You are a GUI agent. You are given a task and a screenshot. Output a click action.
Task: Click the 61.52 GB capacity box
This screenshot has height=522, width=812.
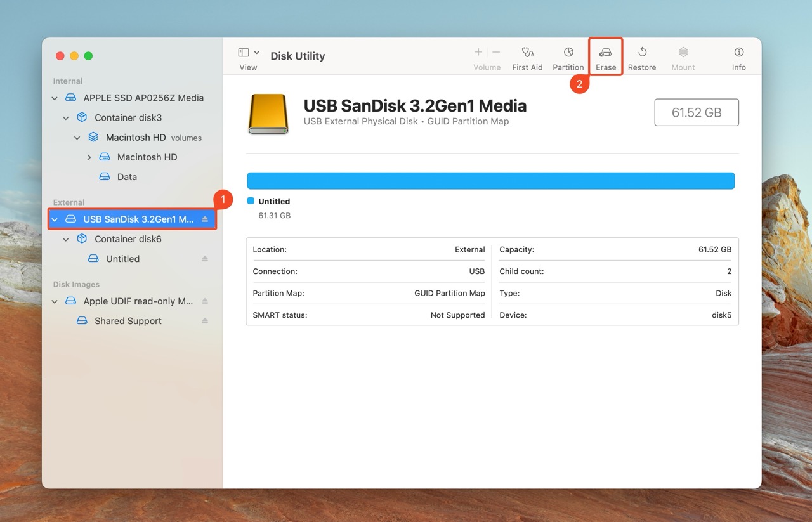(x=697, y=112)
